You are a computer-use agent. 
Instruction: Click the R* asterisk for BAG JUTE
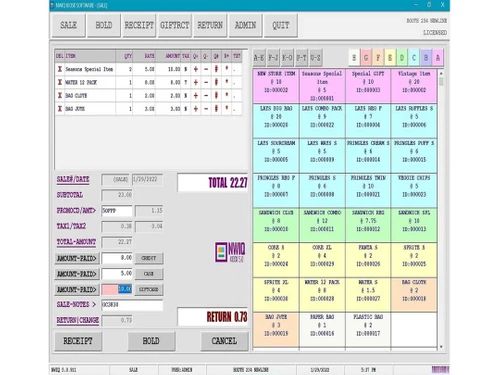[x=227, y=108]
